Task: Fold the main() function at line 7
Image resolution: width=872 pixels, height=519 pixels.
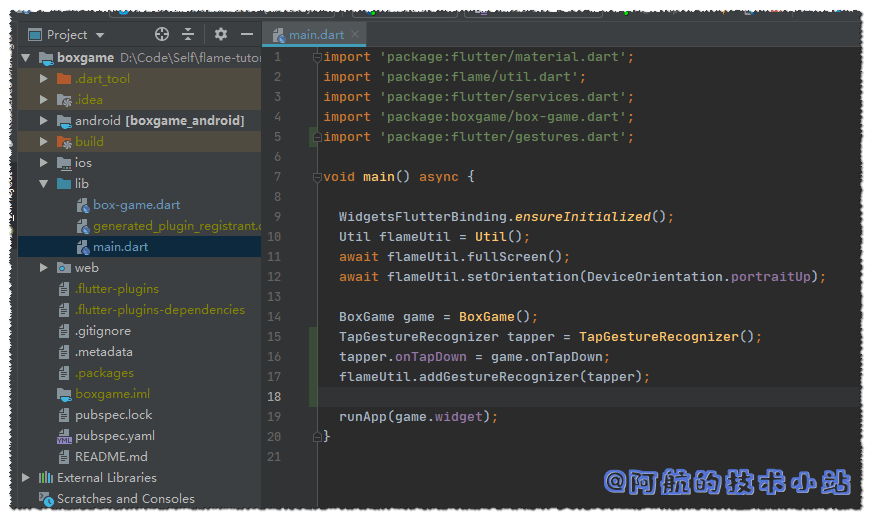Action: 316,177
